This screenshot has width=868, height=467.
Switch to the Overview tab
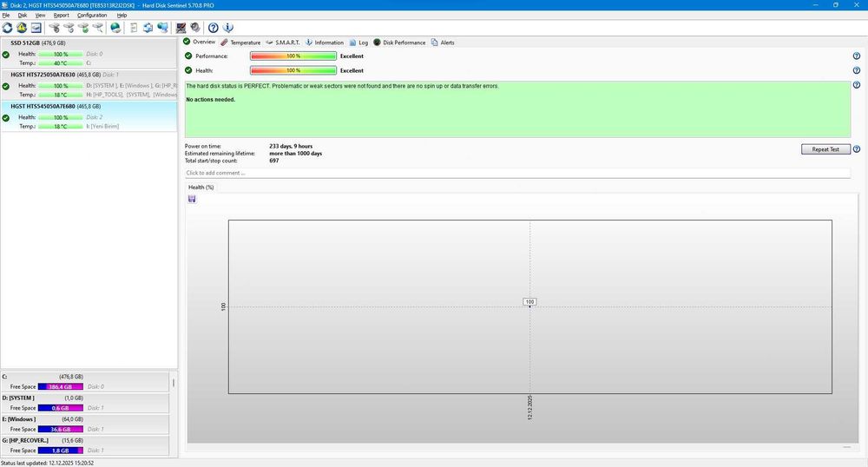point(200,42)
